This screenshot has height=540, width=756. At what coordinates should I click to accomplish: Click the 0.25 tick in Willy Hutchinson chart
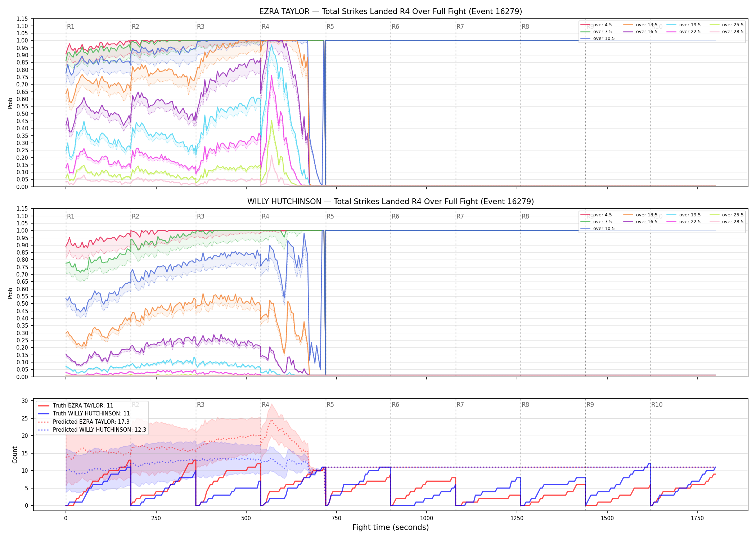tap(22, 340)
